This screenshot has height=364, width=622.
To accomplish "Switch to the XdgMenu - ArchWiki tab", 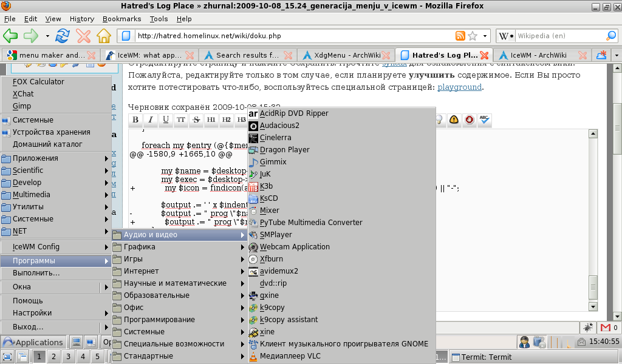I will tap(345, 55).
